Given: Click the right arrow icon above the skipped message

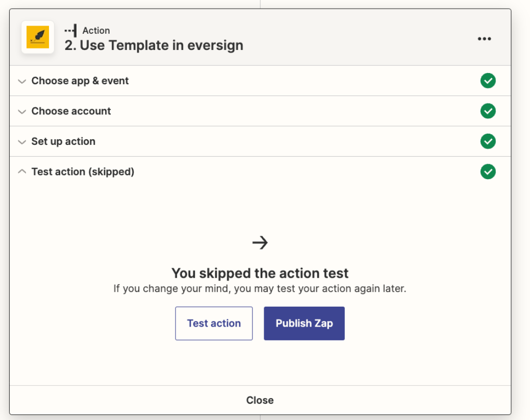Looking at the screenshot, I should click(260, 242).
